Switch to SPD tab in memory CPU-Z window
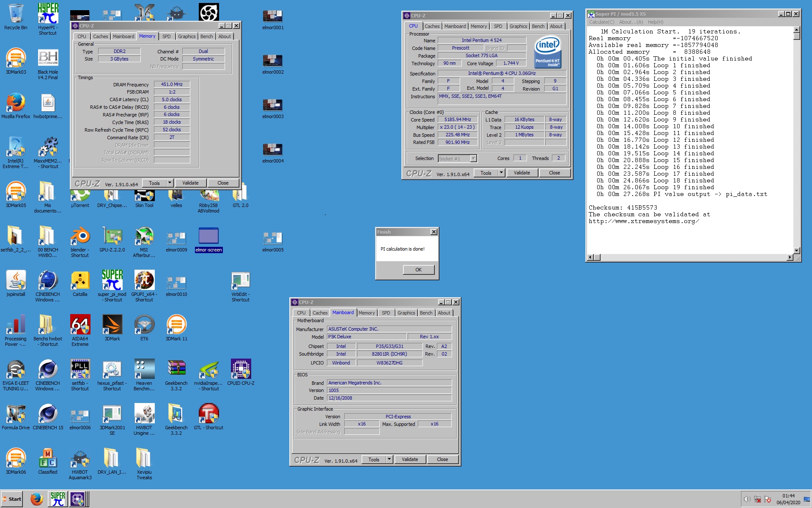812x508 pixels. pos(167,36)
